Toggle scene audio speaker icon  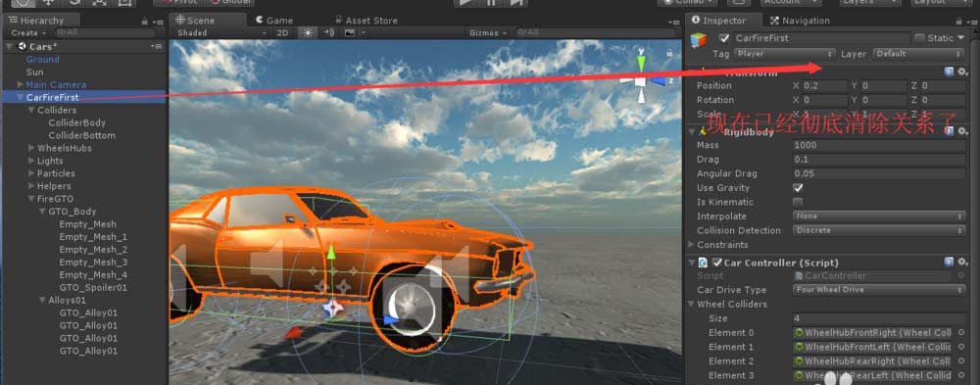(328, 33)
